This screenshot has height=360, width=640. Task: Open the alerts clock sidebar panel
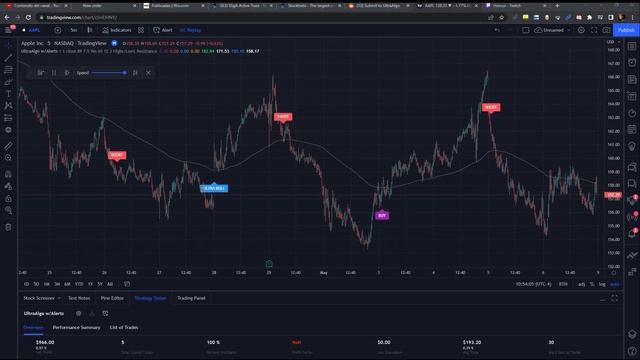(x=632, y=62)
